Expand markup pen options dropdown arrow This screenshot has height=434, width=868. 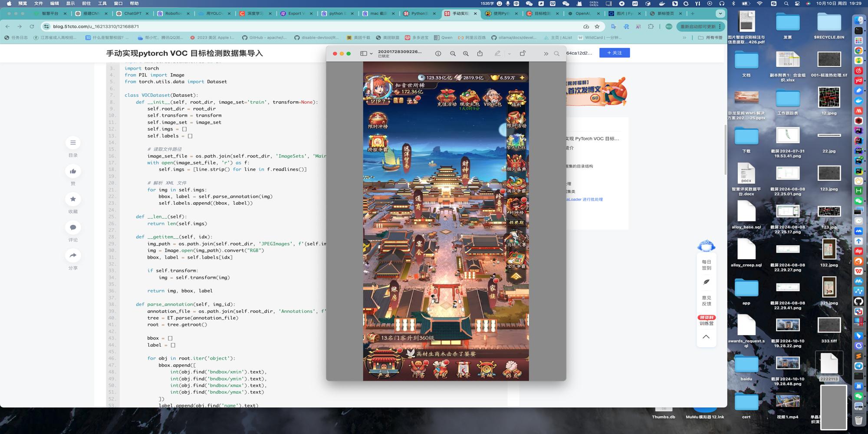pos(509,54)
